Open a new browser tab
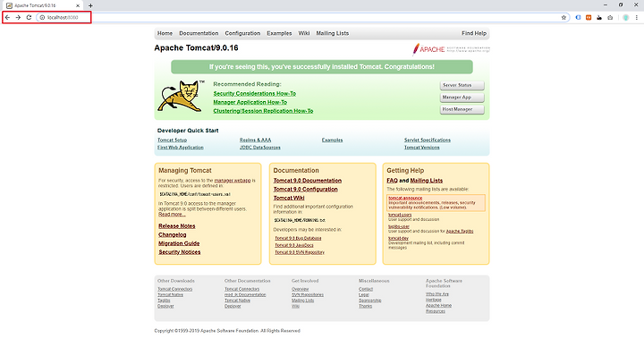644x348 pixels. pos(90,5)
